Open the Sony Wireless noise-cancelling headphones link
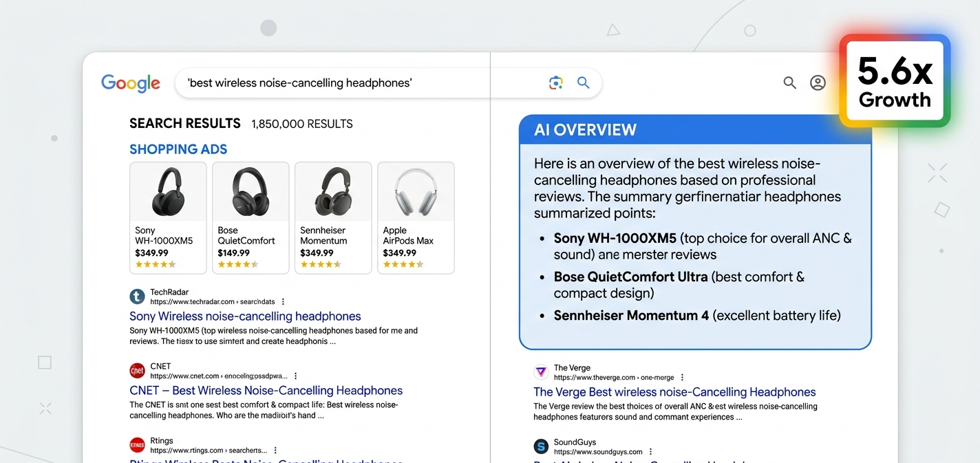980x463 pixels. point(245,316)
